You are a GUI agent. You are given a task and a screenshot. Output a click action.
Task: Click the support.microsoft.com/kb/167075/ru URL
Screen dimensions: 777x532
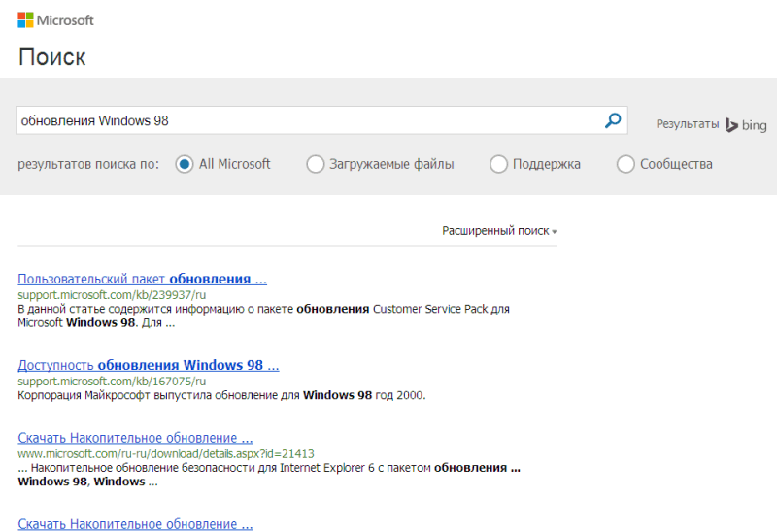[x=112, y=381]
